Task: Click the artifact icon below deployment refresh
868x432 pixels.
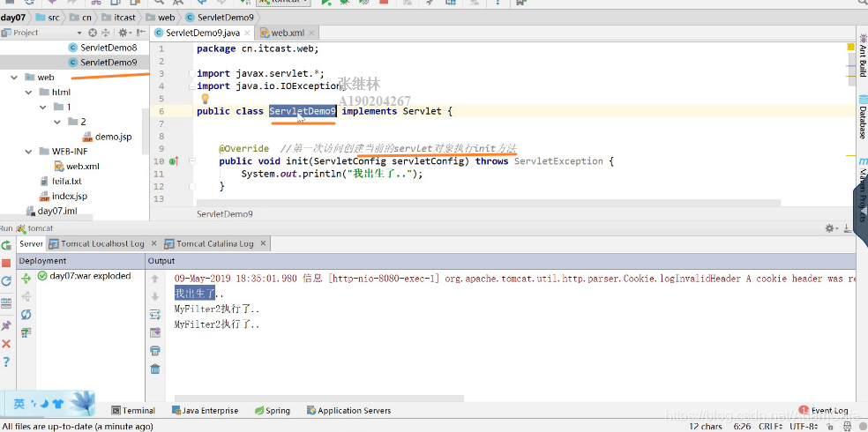Action: 26,332
